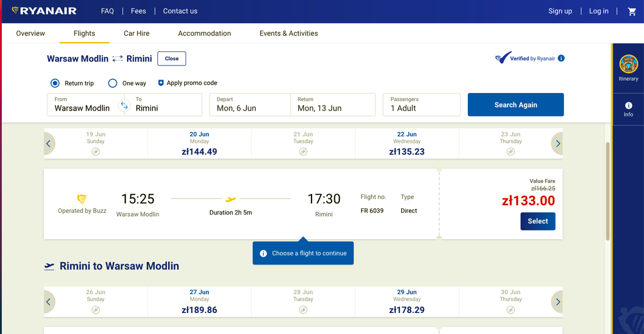
Task: Show next outbound dates with right arrow
Action: (557, 143)
